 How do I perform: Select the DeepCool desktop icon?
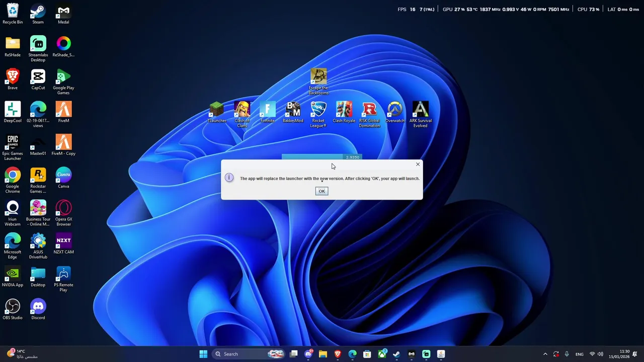point(13,112)
